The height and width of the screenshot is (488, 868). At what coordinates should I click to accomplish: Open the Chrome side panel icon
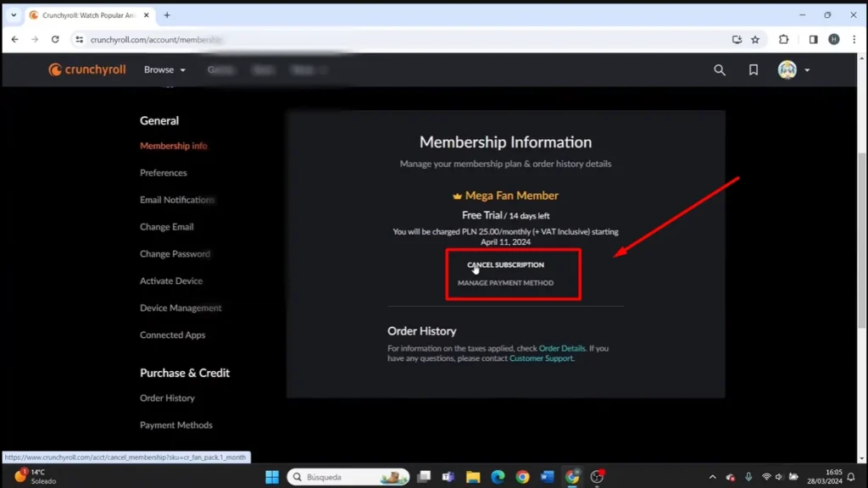[x=813, y=39]
